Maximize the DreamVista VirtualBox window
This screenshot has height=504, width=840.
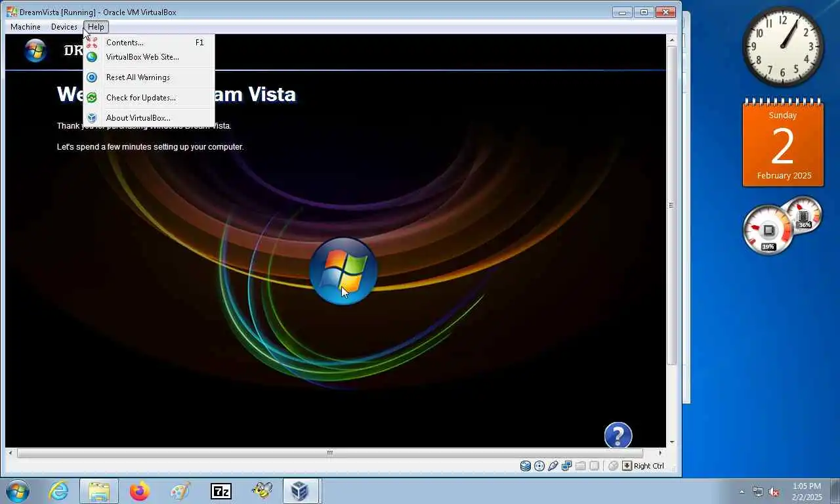click(x=644, y=12)
